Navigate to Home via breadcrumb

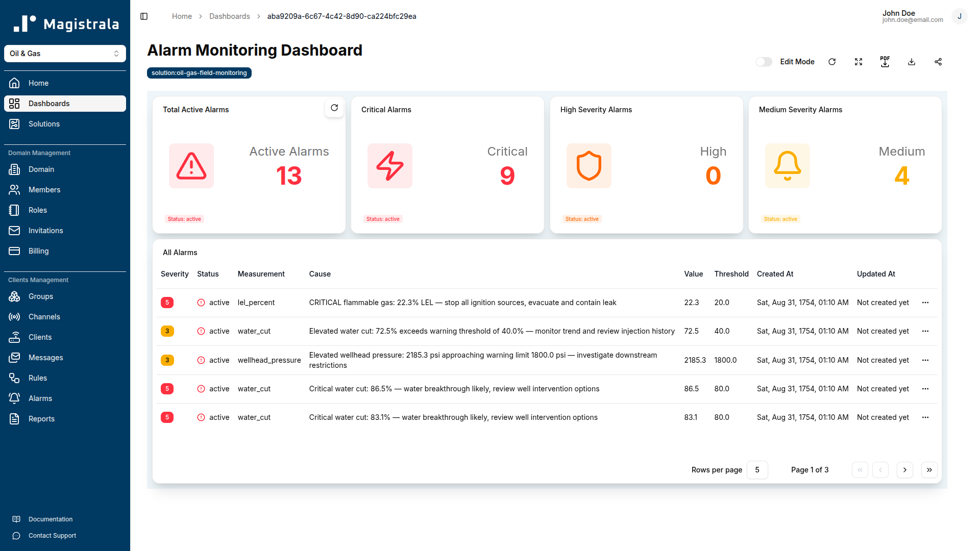pyautogui.click(x=182, y=16)
